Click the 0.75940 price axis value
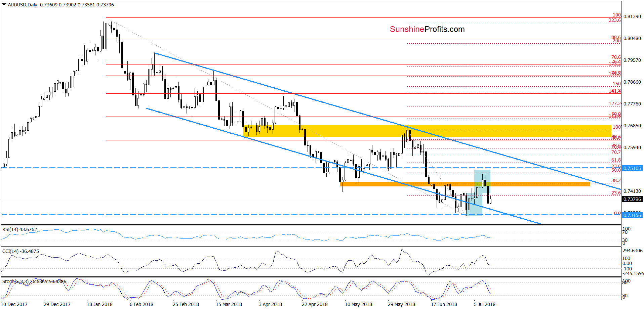The width and height of the screenshot is (644, 309). pyautogui.click(x=632, y=147)
